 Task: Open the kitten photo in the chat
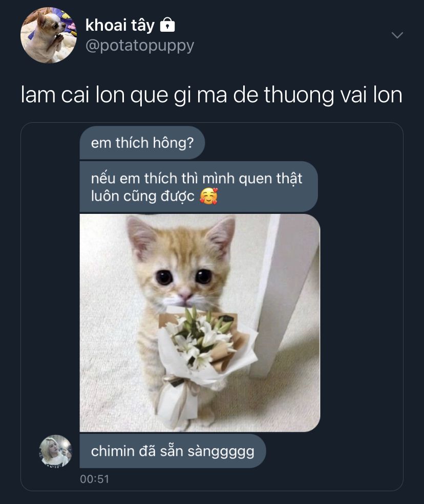click(200, 323)
